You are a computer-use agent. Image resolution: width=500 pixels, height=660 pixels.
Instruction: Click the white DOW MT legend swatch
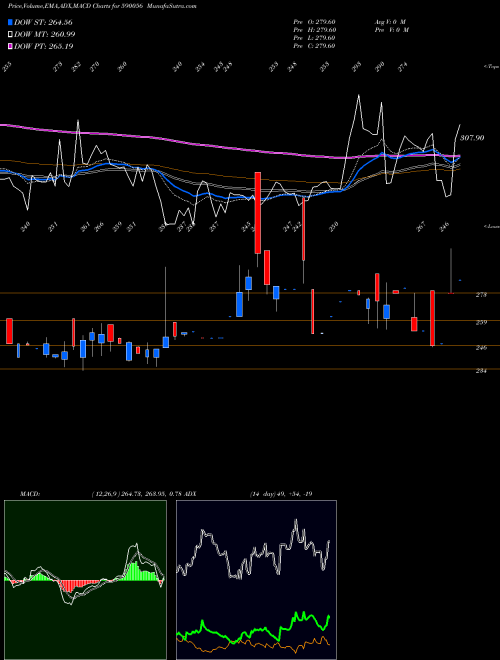(10, 34)
